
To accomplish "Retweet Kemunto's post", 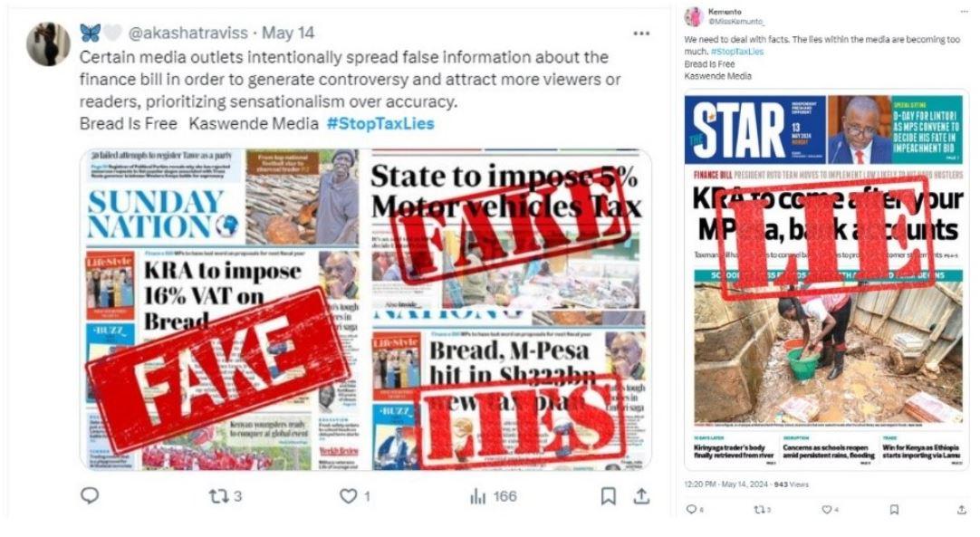I will [763, 510].
